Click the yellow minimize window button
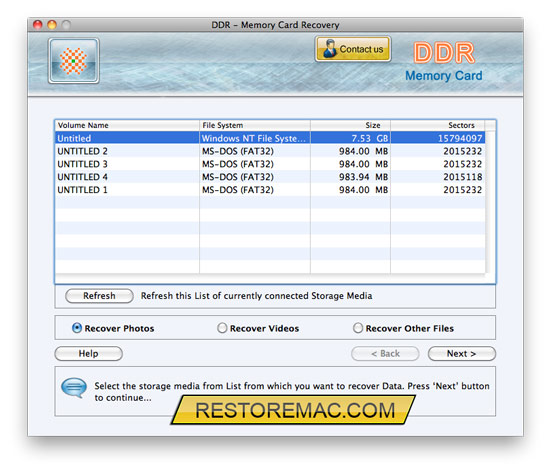Screen dimensions: 550x473 52,25
